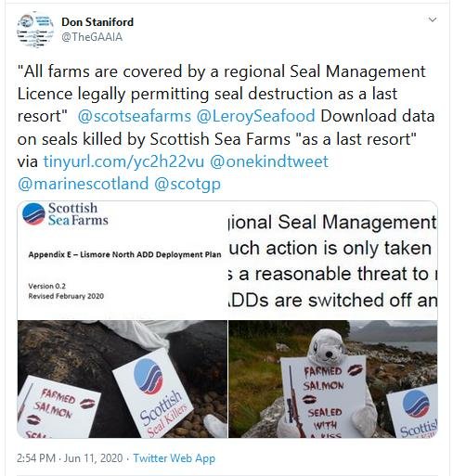Open the @scotgp mention

click(188, 185)
